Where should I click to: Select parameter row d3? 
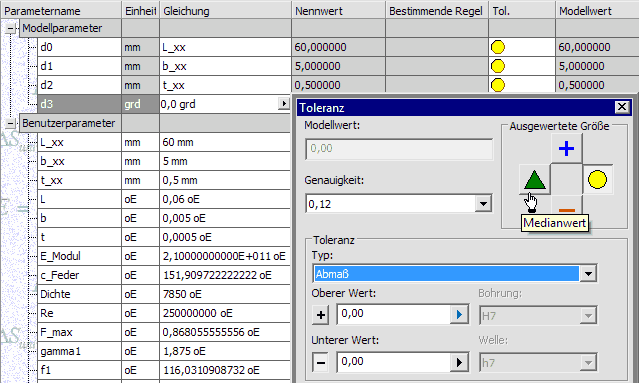pos(79,104)
